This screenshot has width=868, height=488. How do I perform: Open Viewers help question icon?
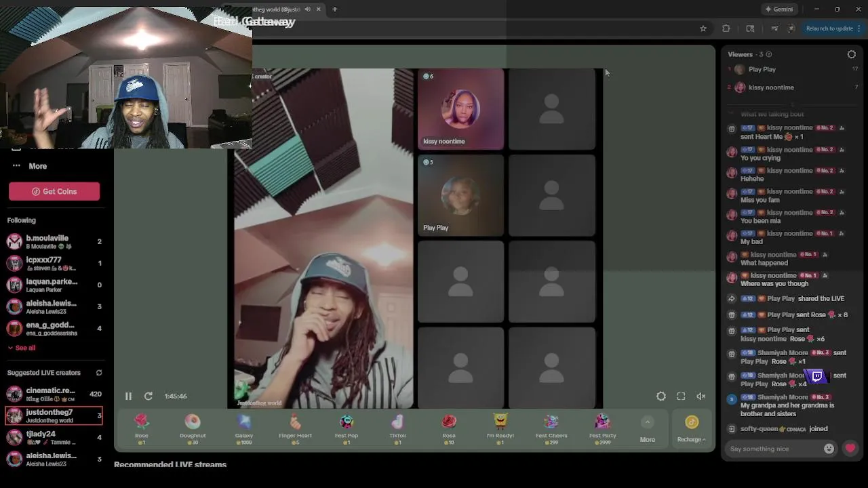[x=768, y=54]
